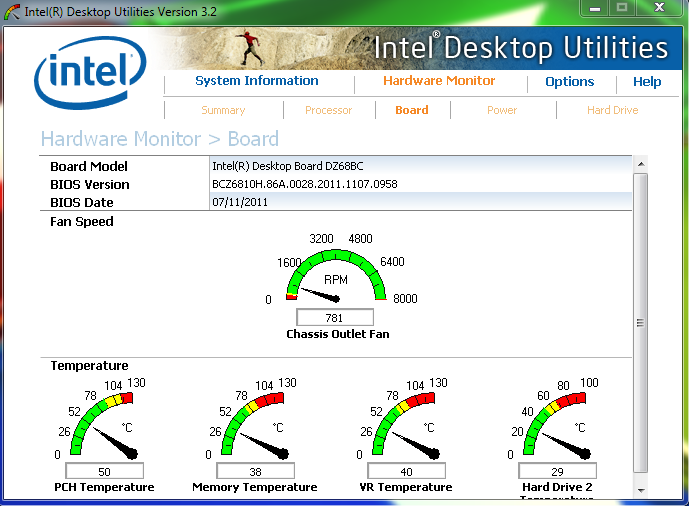The image size is (689, 506).
Task: Click the PCH Temperature value 50
Action: (x=105, y=471)
